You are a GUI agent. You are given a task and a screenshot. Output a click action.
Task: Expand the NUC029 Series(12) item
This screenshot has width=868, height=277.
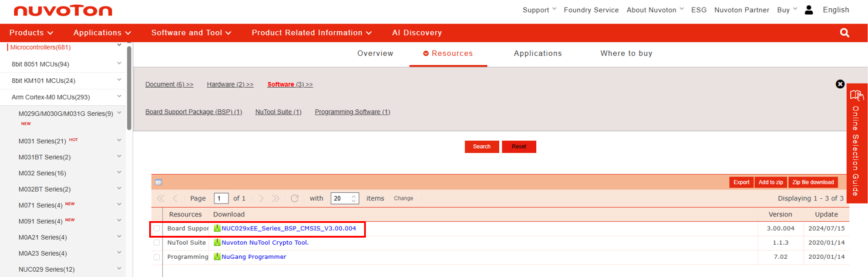click(x=119, y=269)
